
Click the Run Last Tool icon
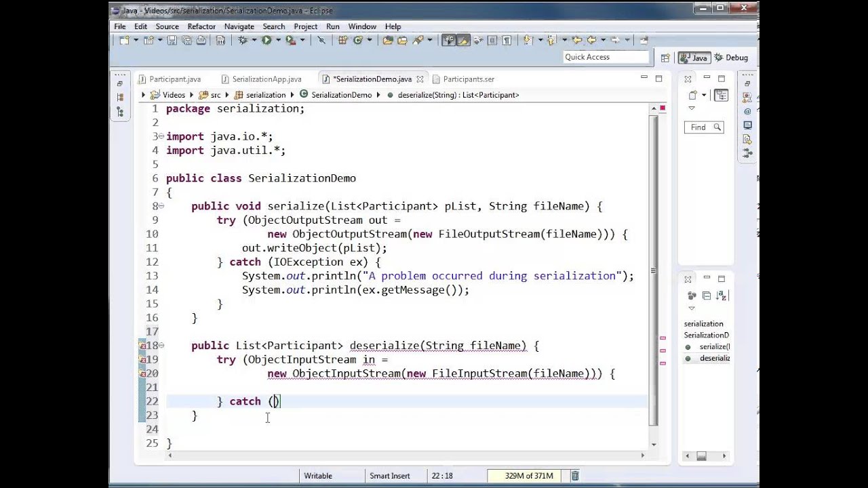(x=290, y=41)
